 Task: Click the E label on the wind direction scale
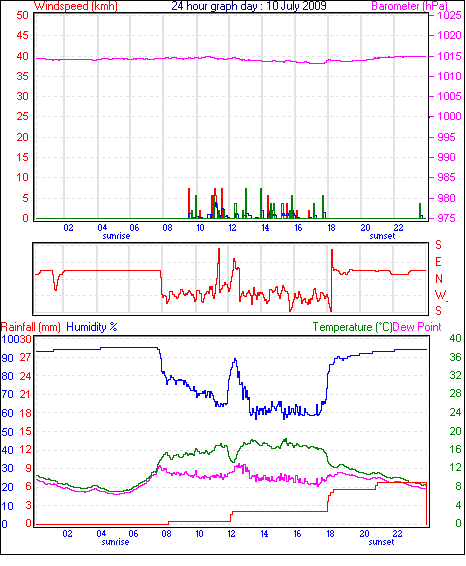[x=438, y=262]
